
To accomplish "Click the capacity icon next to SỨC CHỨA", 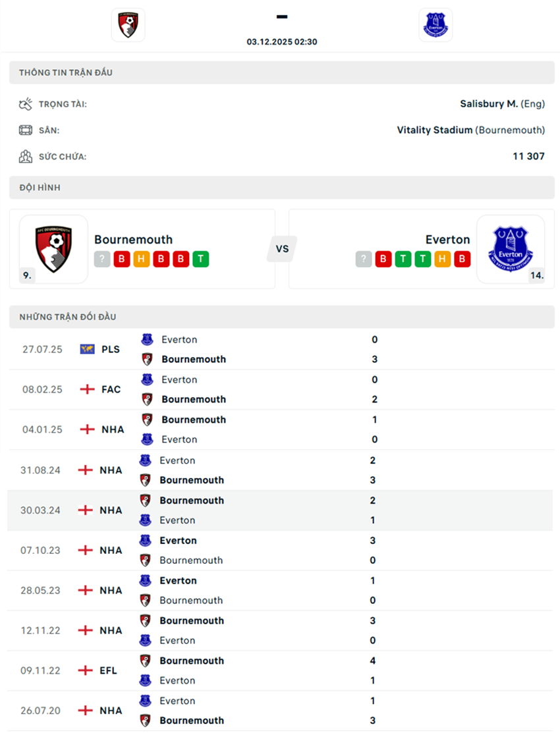I will point(26,157).
